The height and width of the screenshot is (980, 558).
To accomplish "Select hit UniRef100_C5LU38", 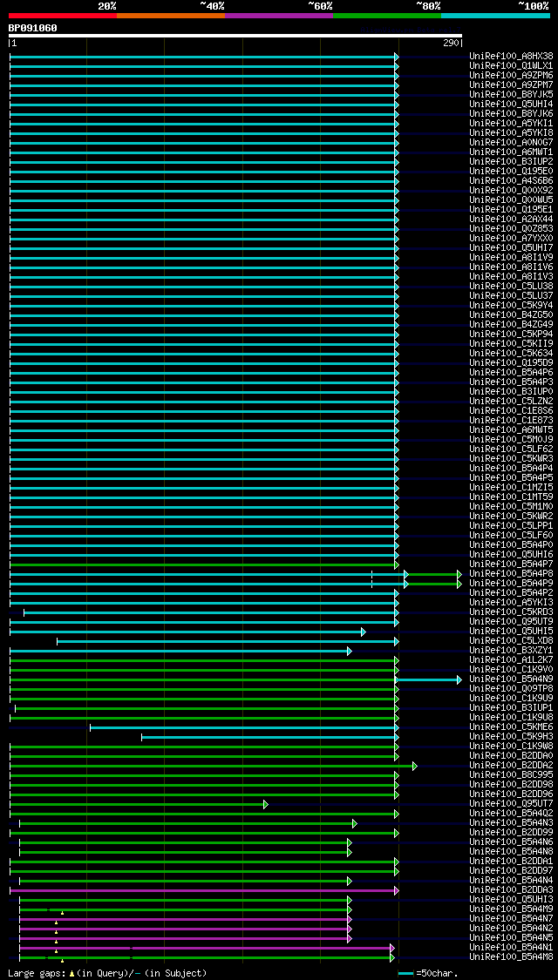I will tap(511, 287).
